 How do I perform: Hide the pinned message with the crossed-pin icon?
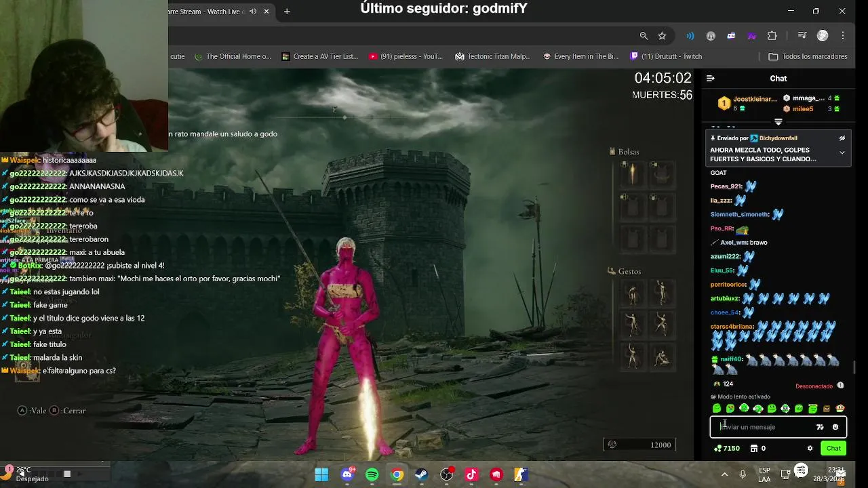coord(842,138)
